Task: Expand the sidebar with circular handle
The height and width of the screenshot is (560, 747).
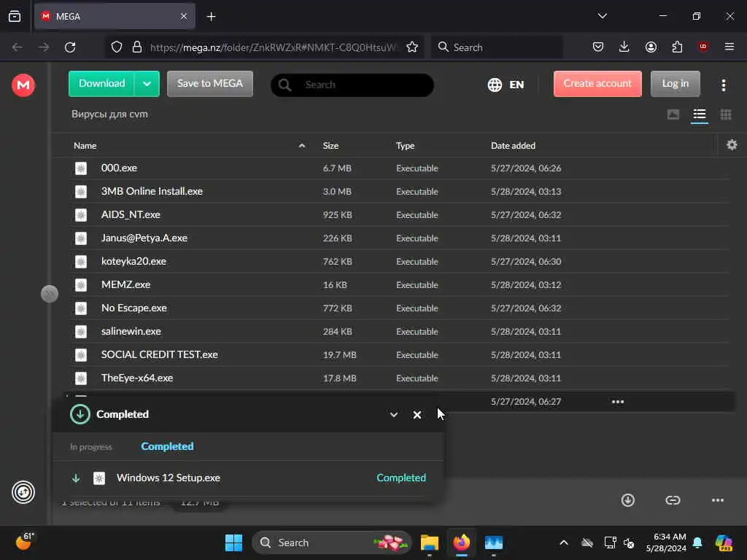Action: pos(50,294)
